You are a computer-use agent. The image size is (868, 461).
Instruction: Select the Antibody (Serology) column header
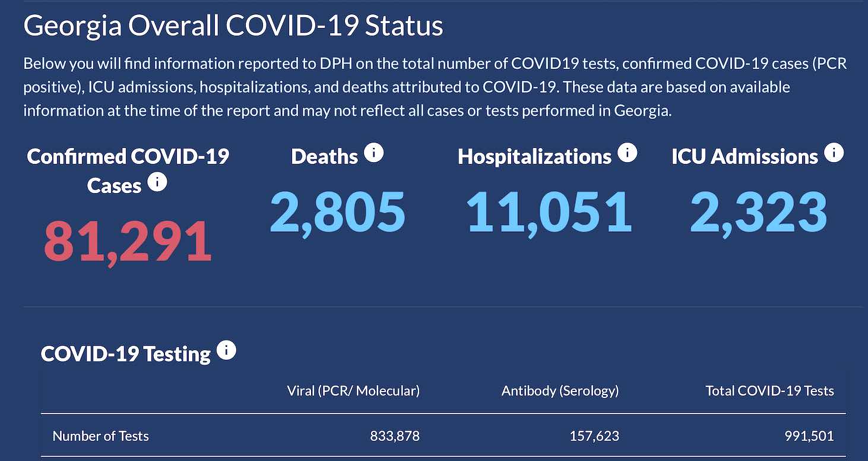(x=560, y=390)
